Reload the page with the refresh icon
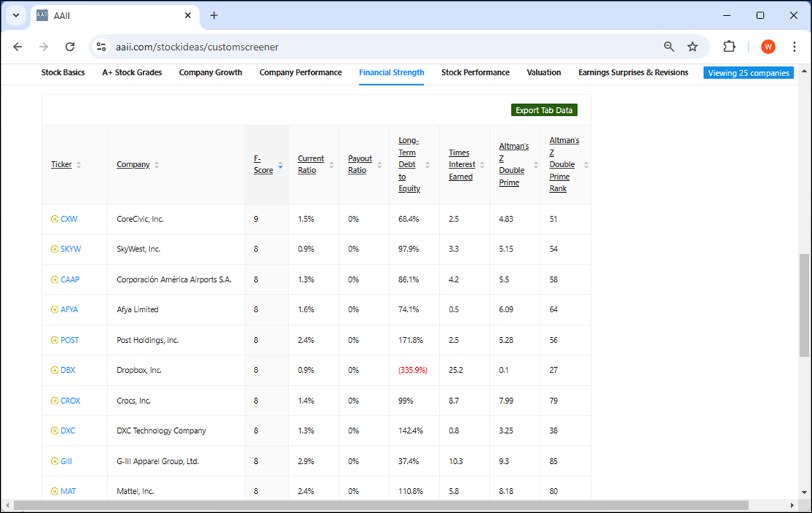This screenshot has width=812, height=513. pos(70,47)
